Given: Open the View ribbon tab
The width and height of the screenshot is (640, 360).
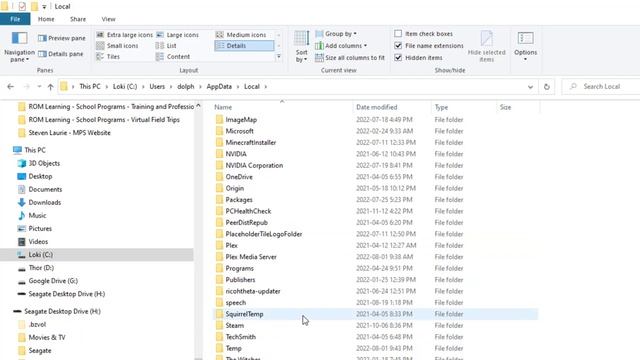Looking at the screenshot, I should [x=108, y=19].
